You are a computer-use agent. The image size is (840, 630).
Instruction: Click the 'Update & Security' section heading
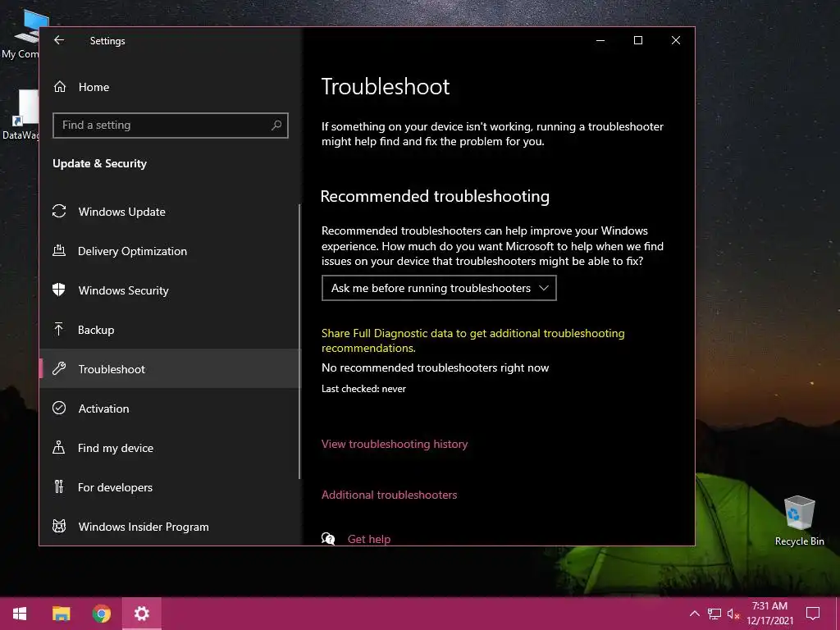coord(99,164)
